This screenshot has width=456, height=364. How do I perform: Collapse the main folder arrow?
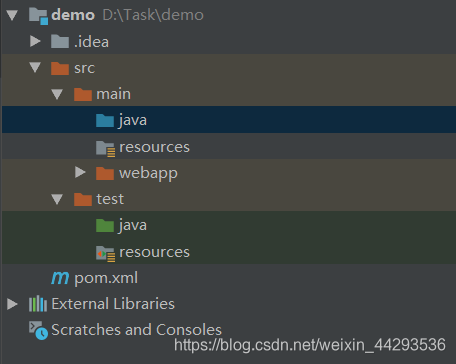coord(57,94)
